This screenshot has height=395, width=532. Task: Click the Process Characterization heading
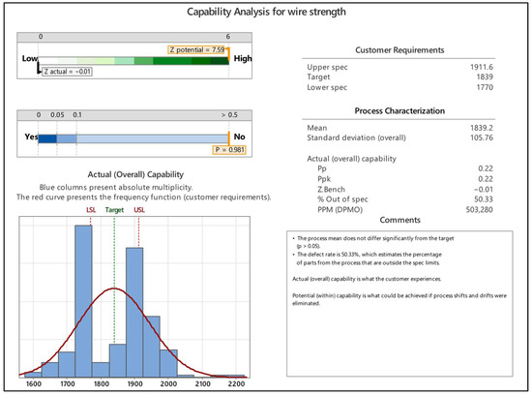pyautogui.click(x=399, y=111)
